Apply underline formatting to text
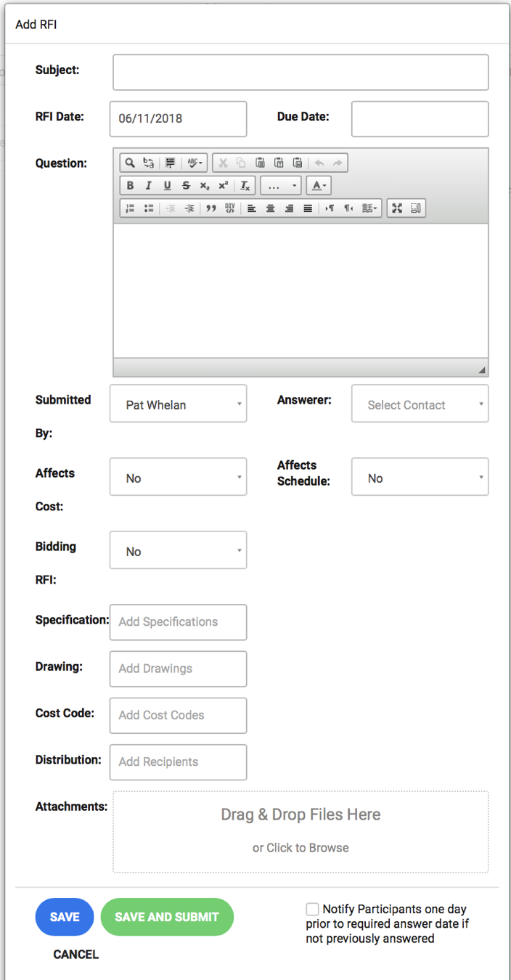511x980 pixels. [167, 186]
